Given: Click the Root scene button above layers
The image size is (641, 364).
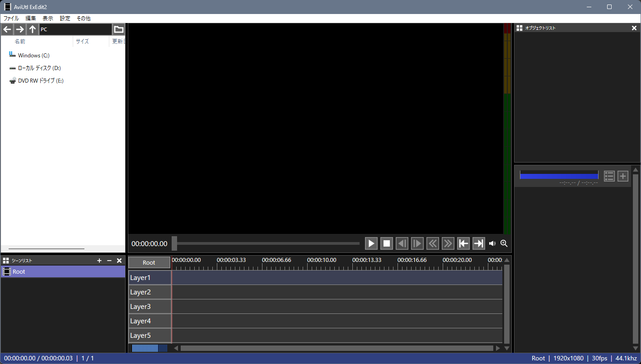Looking at the screenshot, I should click(x=149, y=262).
